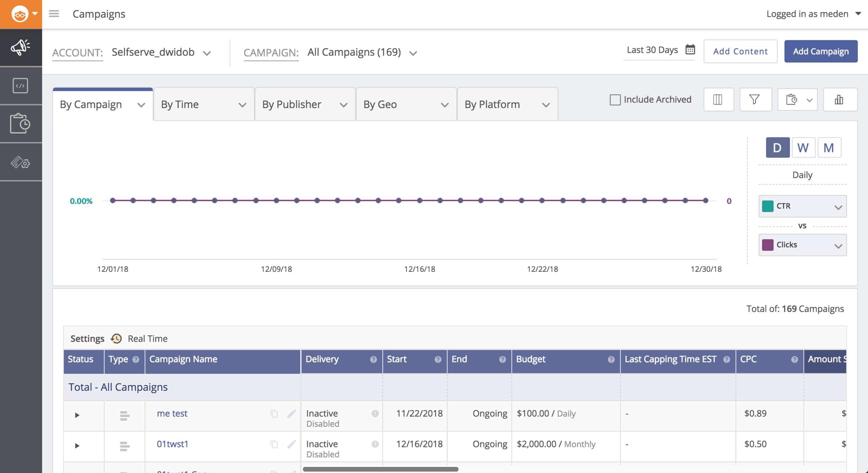Switch chart to Weekly view

pyautogui.click(x=803, y=148)
